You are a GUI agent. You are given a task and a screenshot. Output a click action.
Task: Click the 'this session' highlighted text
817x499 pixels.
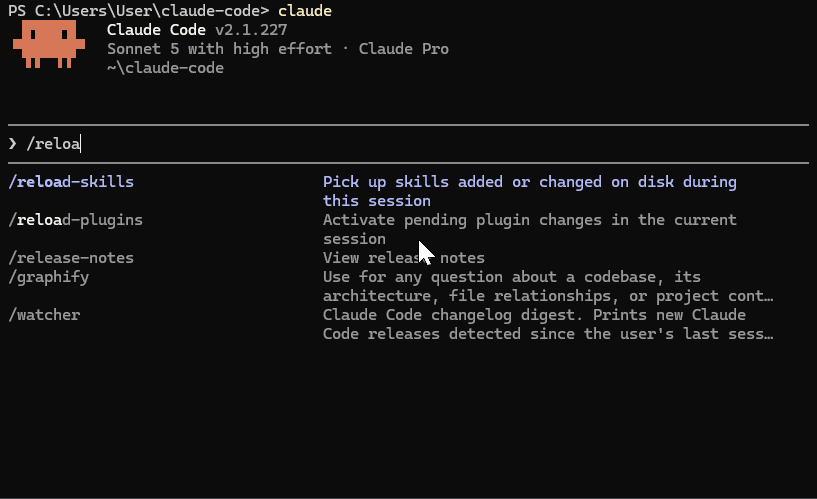coord(377,201)
